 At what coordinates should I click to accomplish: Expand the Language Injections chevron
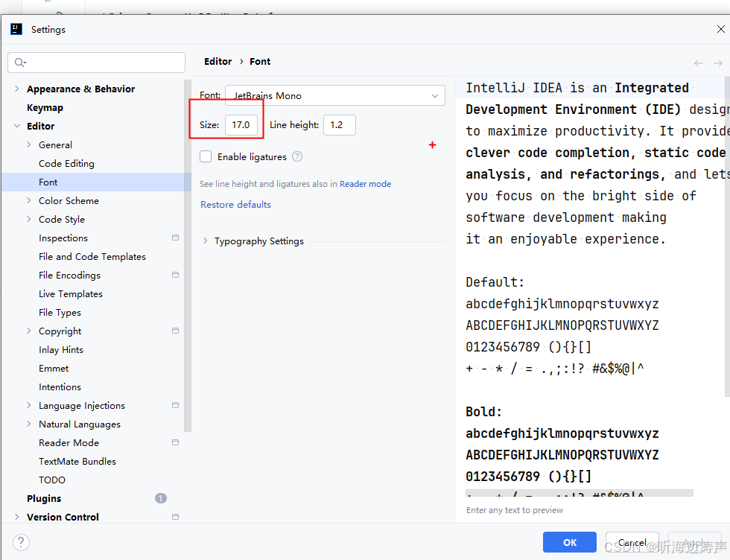(29, 405)
